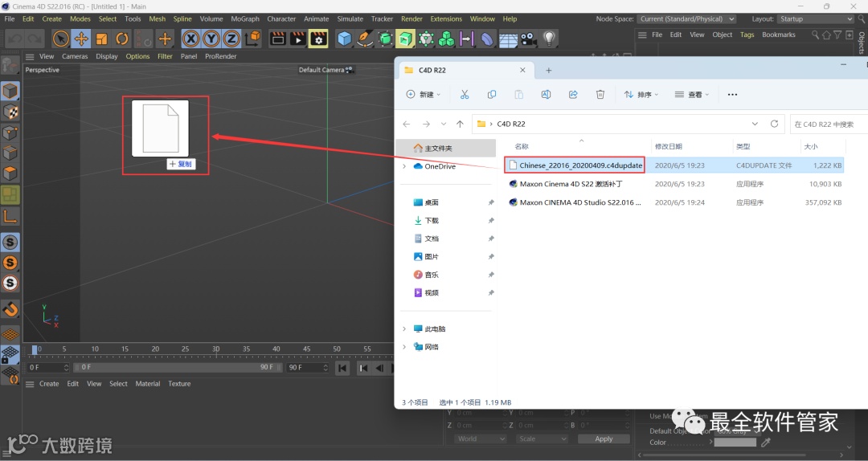Go back in Explorer navigation
Image resolution: width=868 pixels, height=461 pixels.
[x=407, y=124]
